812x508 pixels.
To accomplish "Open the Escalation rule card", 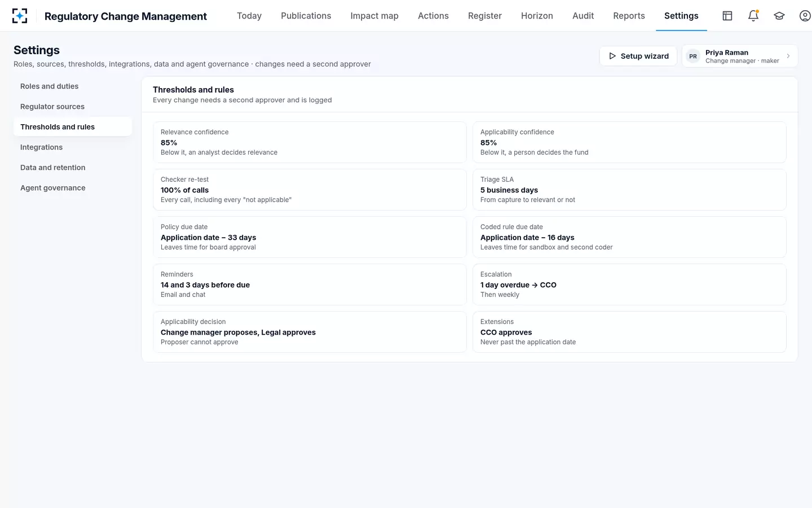I will [629, 284].
